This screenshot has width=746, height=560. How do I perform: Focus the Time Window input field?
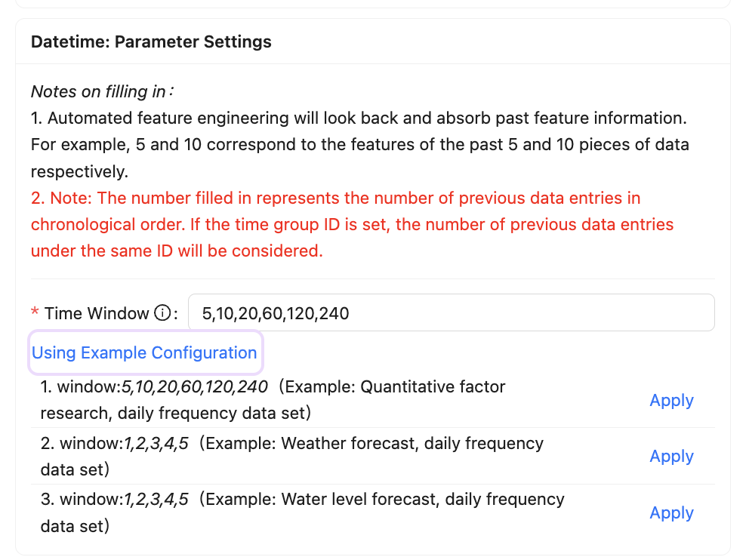pos(451,312)
